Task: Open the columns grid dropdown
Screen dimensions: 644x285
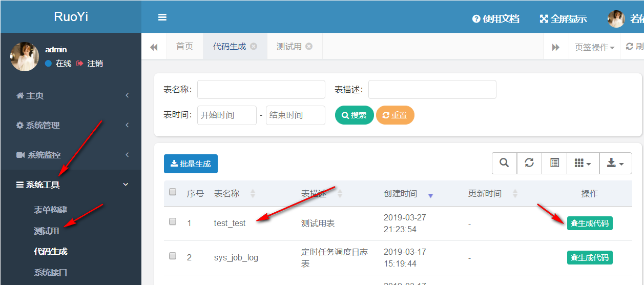Action: tap(583, 163)
